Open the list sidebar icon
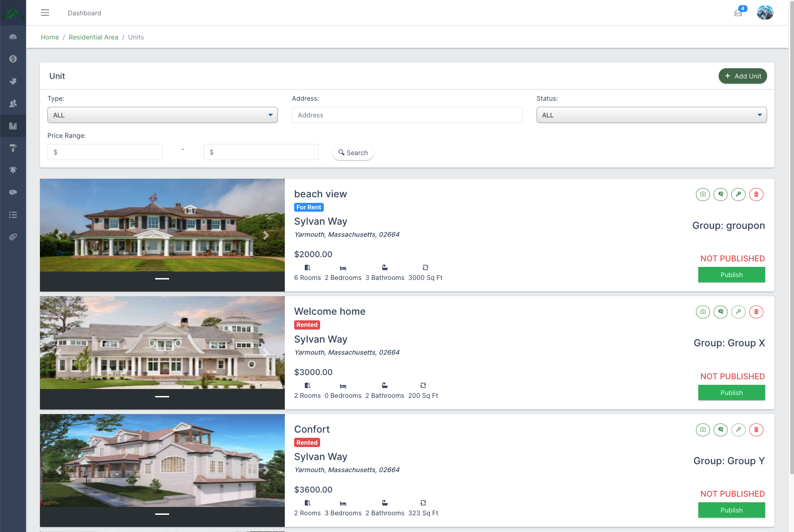 13,214
